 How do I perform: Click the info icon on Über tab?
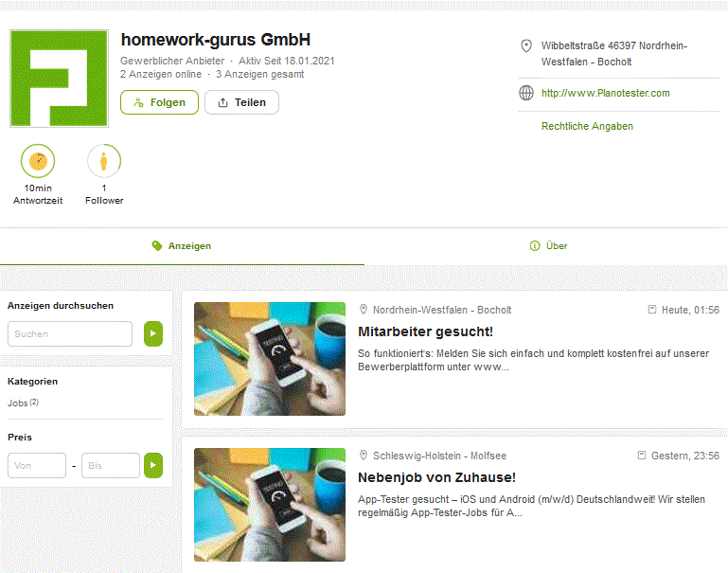tap(535, 245)
